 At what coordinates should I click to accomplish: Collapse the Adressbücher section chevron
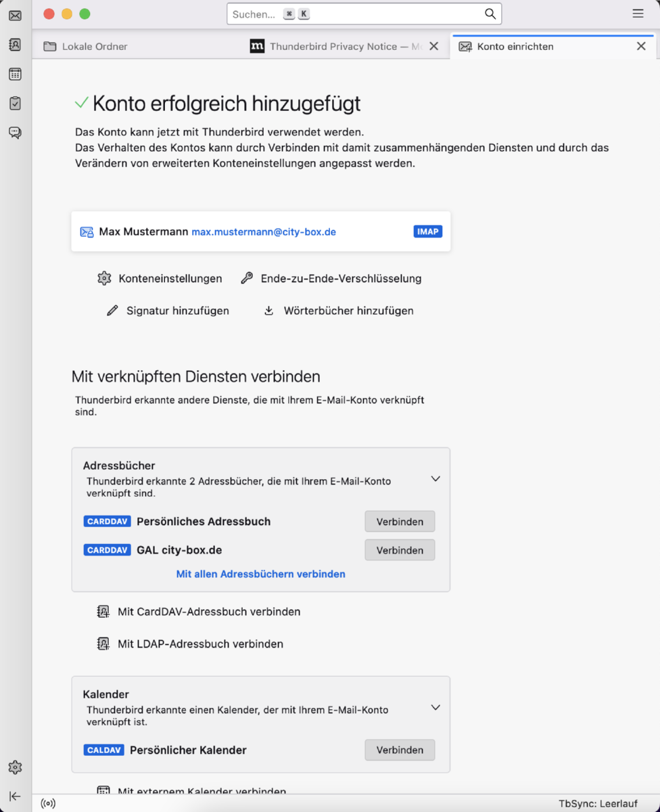pos(435,479)
